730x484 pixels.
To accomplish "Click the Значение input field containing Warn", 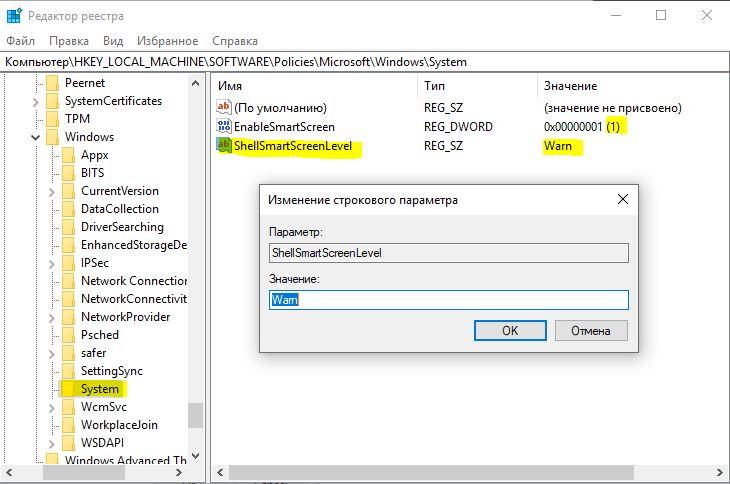I will [x=449, y=300].
